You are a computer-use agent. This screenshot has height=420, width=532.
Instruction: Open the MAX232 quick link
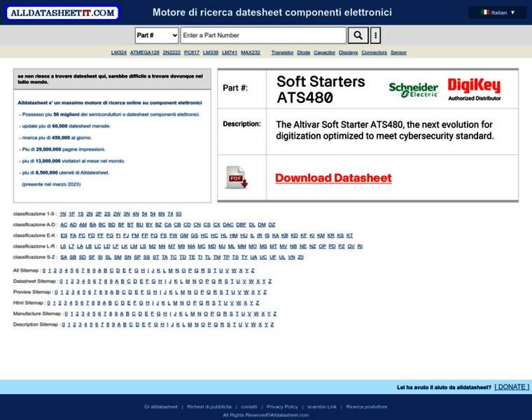click(251, 52)
